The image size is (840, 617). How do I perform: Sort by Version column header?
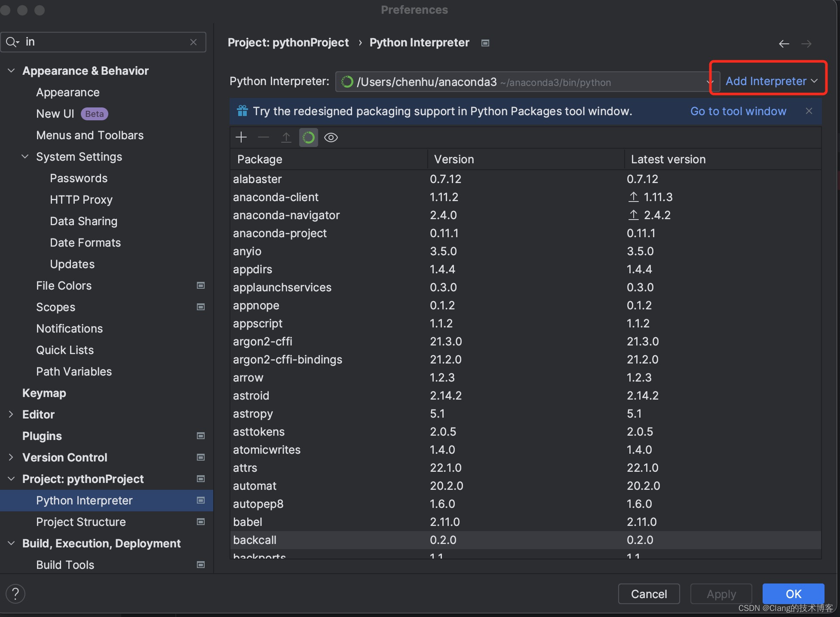click(x=526, y=159)
